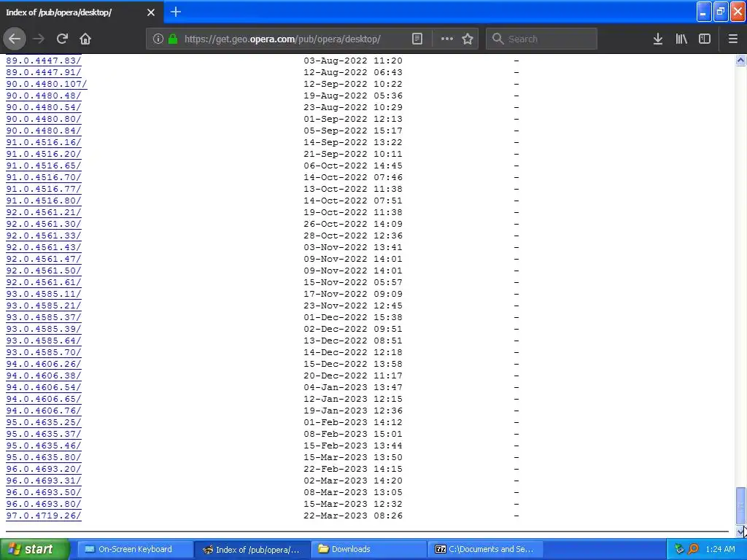Image resolution: width=747 pixels, height=560 pixels.
Task: Open the 90.0.4480.84/ folder link
Action: [43, 131]
